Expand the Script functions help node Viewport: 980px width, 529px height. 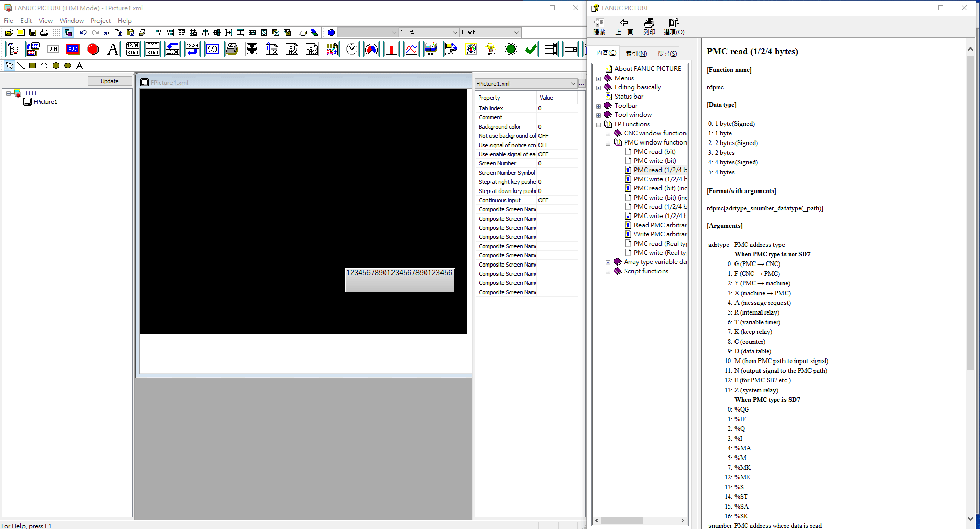608,272
